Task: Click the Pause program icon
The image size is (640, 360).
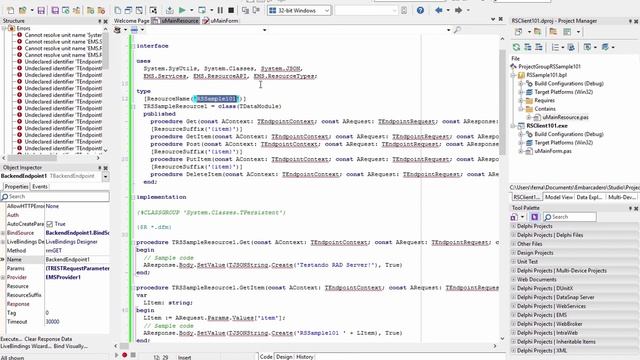Action: tap(220, 10)
